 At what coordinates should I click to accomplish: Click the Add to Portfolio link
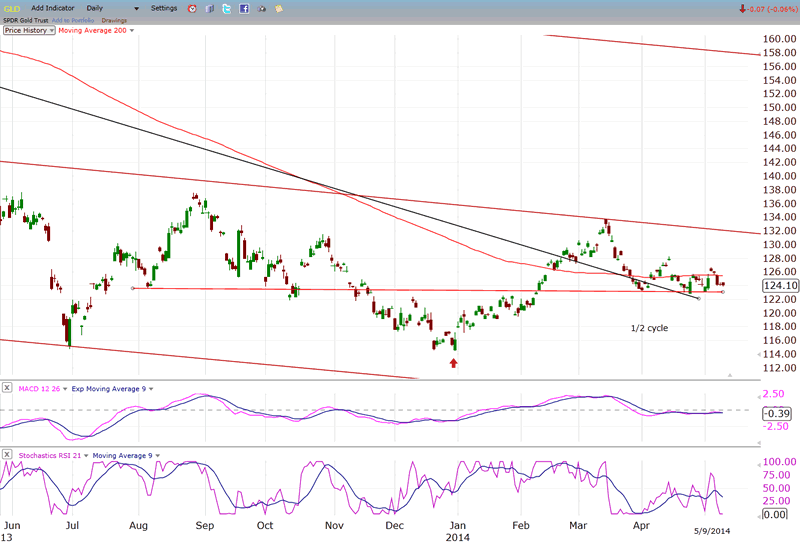pos(74,20)
